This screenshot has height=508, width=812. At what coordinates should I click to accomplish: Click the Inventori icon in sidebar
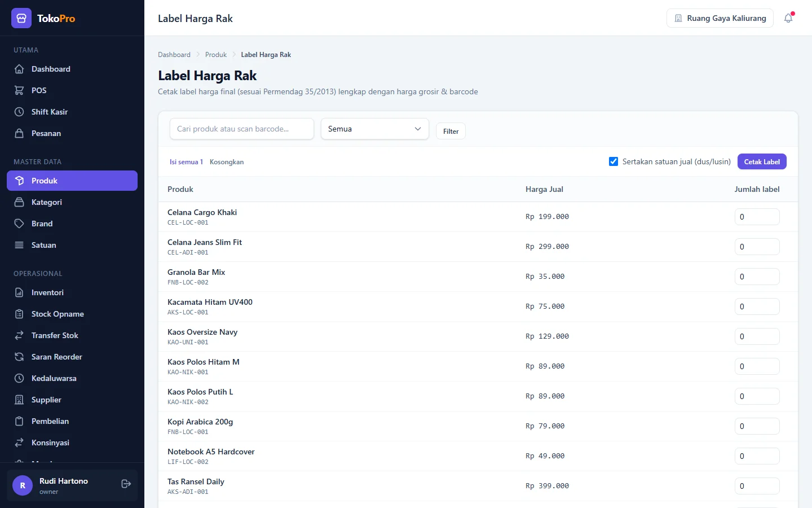pyautogui.click(x=19, y=292)
